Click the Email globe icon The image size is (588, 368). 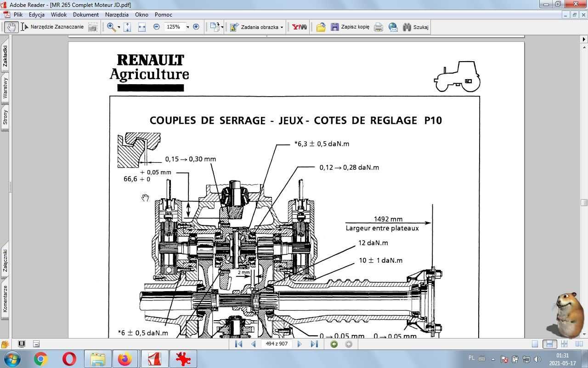(x=393, y=27)
